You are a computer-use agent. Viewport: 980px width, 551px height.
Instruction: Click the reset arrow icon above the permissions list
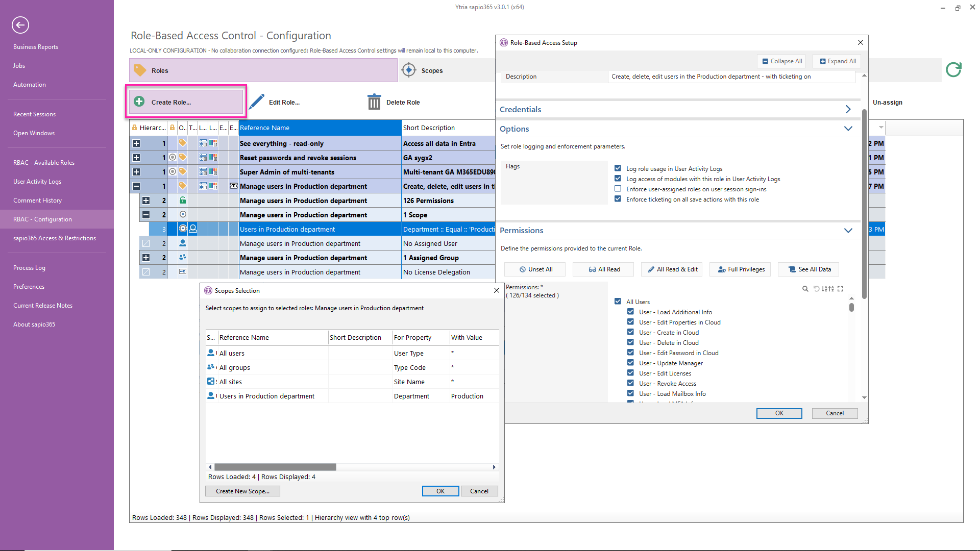pyautogui.click(x=816, y=289)
